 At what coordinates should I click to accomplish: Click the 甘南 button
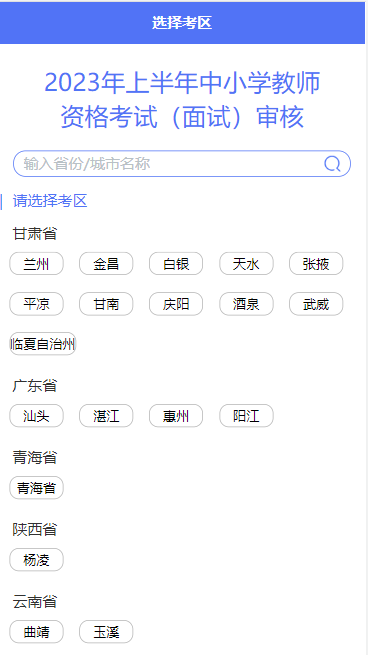coord(106,304)
